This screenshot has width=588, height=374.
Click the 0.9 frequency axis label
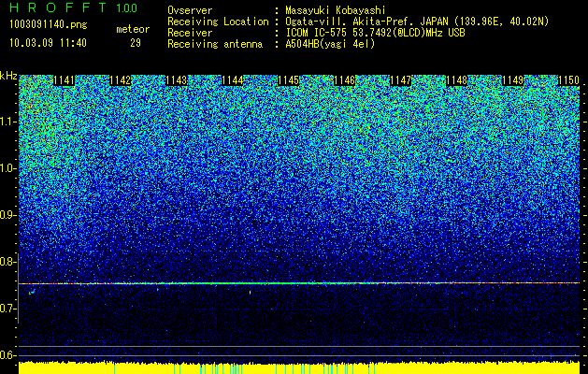click(7, 215)
